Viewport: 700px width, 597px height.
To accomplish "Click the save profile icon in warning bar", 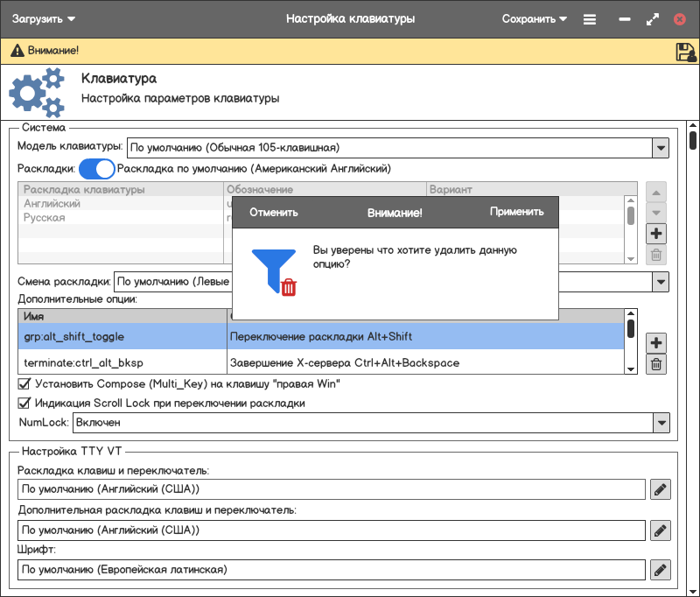I will pos(685,53).
